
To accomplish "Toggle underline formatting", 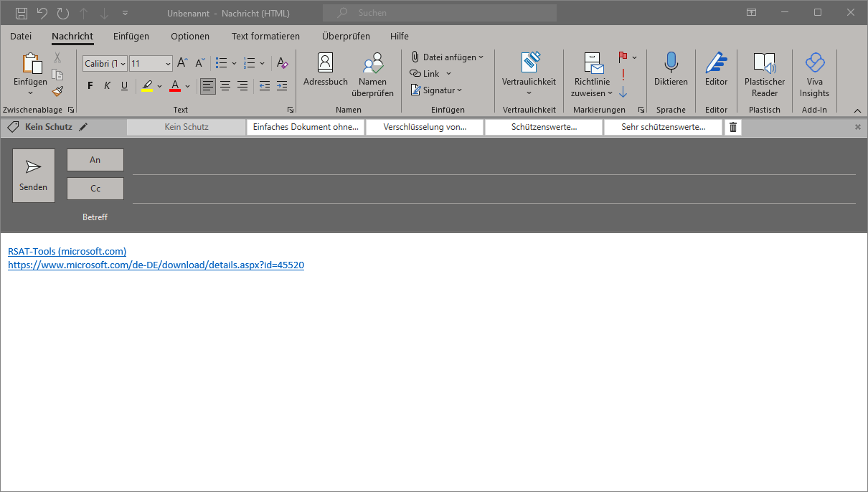I will (124, 86).
